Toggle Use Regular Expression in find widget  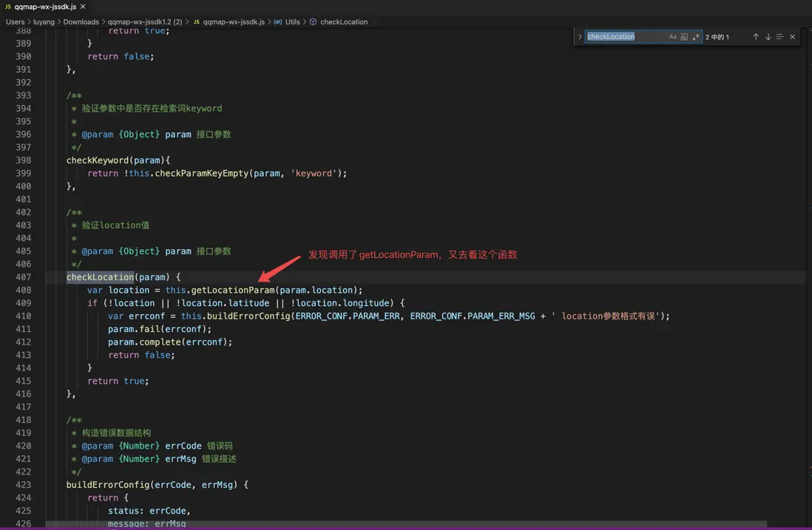[696, 37]
